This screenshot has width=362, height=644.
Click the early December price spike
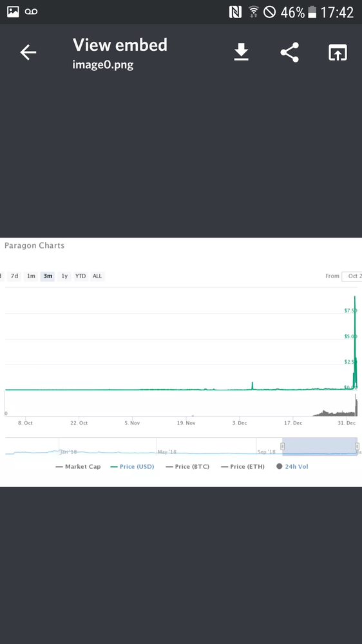click(x=252, y=385)
